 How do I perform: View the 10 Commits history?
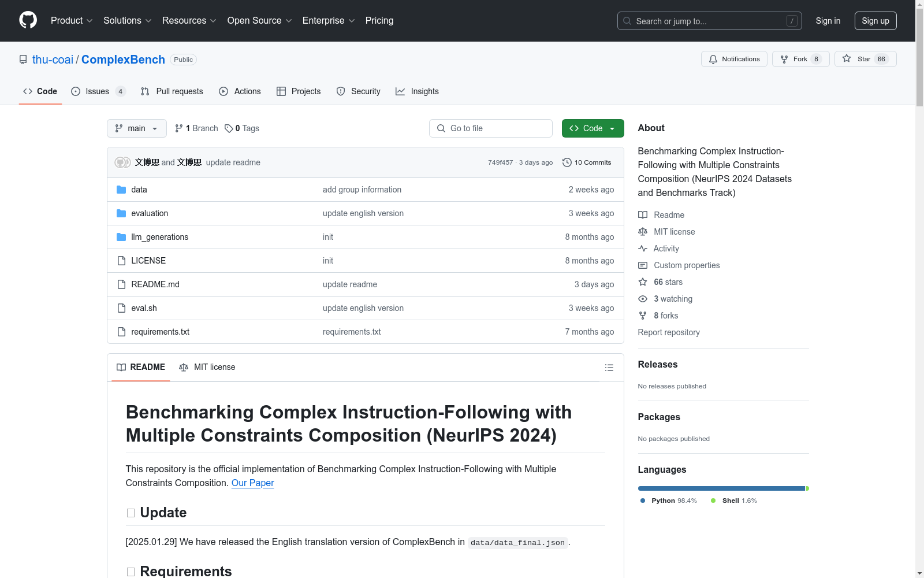click(x=587, y=162)
